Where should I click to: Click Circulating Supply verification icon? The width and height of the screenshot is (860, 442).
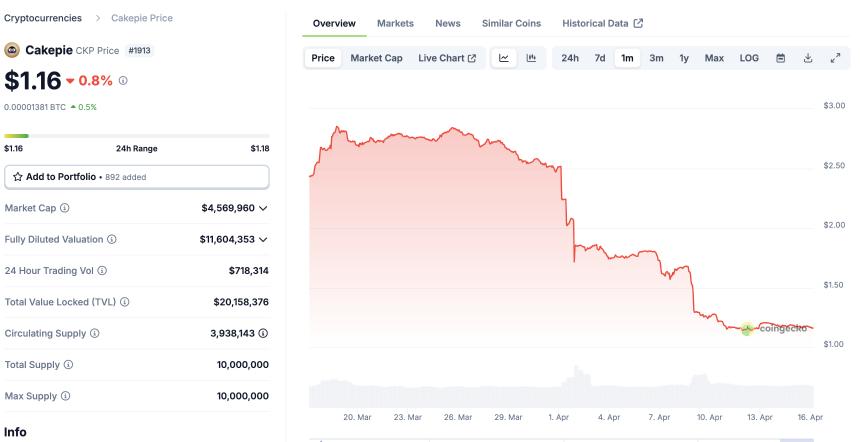tap(263, 333)
